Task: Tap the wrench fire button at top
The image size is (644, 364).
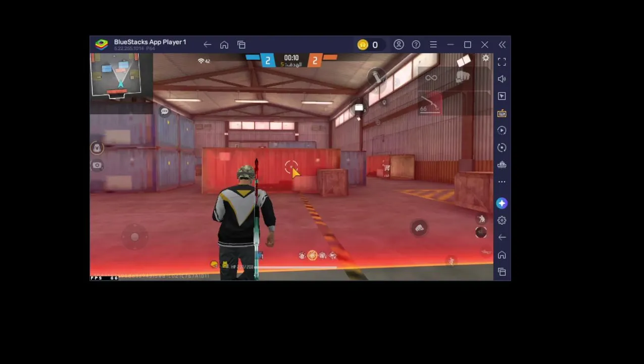Action: tap(377, 77)
